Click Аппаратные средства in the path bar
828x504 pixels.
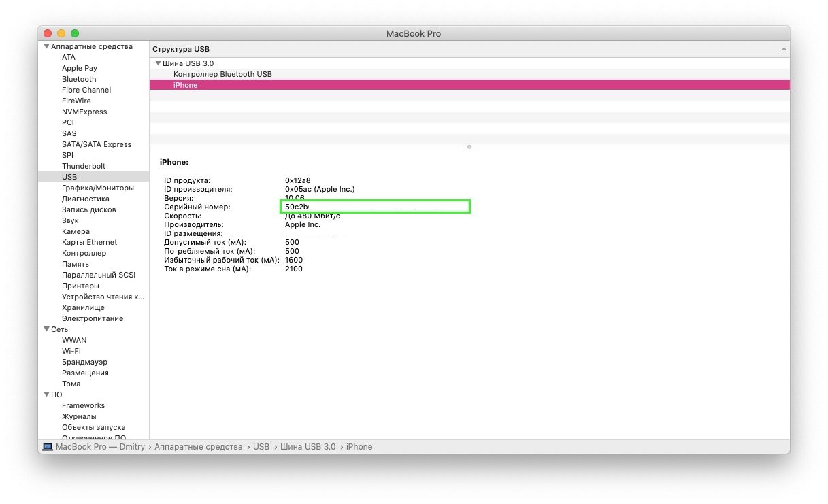[198, 447]
